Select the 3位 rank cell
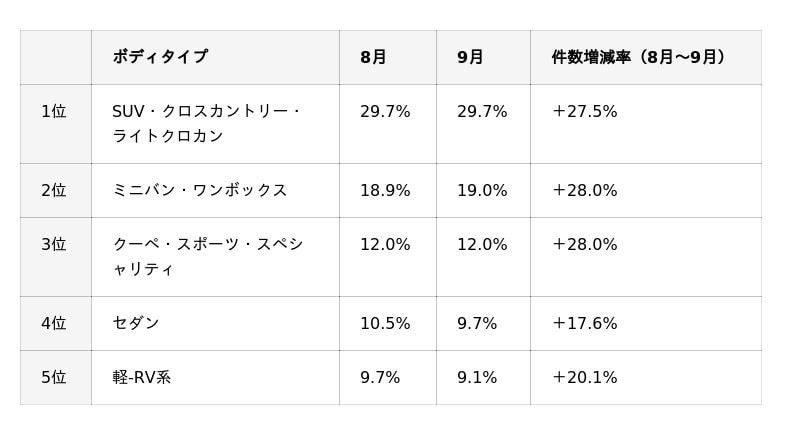This screenshot has width=800, height=435. [x=54, y=244]
